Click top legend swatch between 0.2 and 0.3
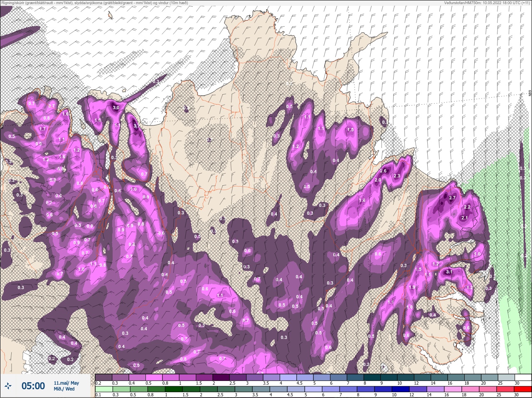Image resolution: width=532 pixels, height=398 pixels. (103, 377)
